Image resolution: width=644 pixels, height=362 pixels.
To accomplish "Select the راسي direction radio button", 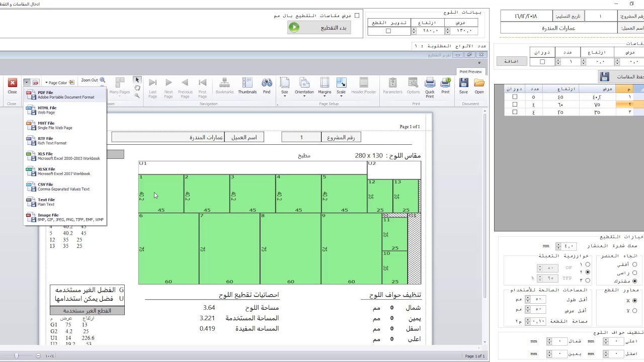I will click(x=634, y=273).
